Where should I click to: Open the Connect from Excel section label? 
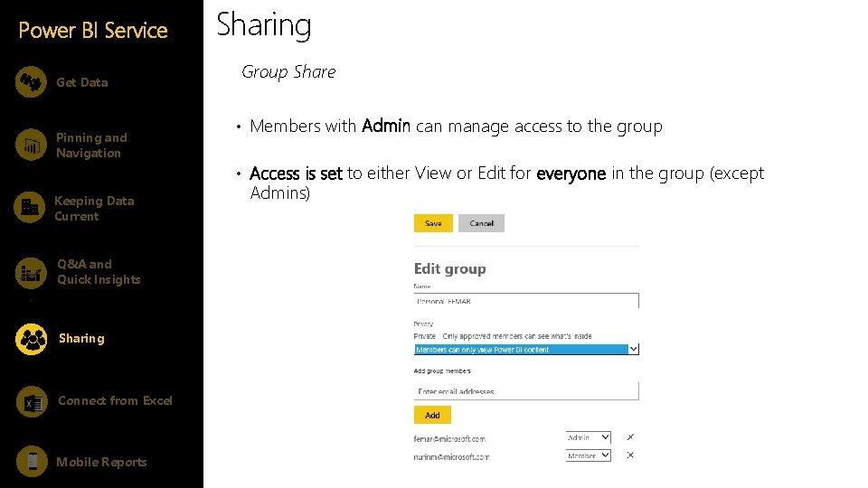pyautogui.click(x=115, y=400)
